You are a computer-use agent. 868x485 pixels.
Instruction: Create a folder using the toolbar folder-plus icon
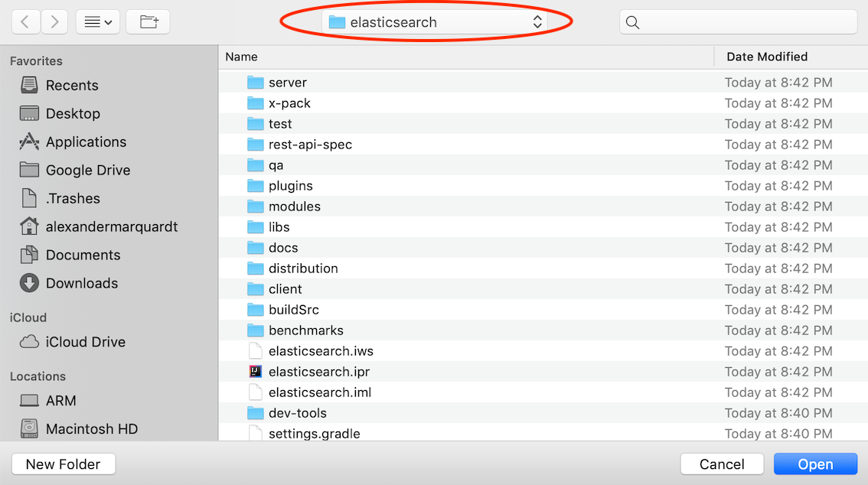(148, 22)
